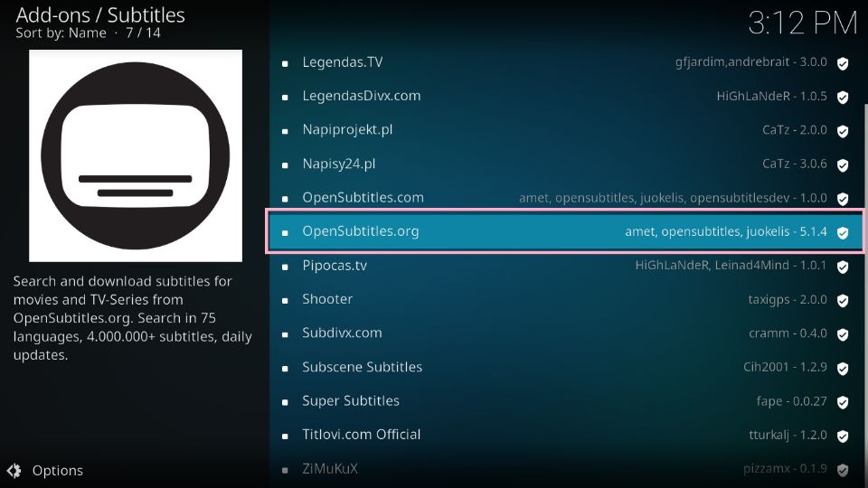The image size is (868, 488).
Task: Click verified shield icon on Napisy24.pl row
Action: [x=843, y=164]
